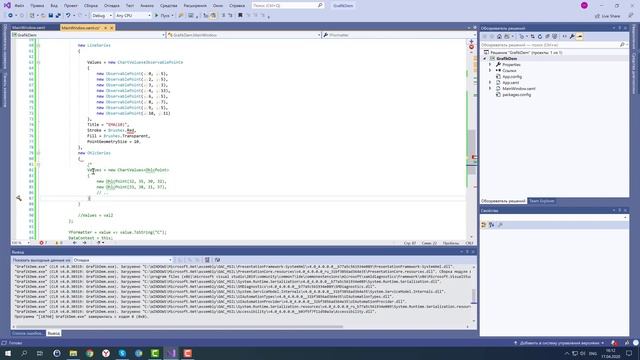The height and width of the screenshot is (360, 640).
Task: Click the screwdriver quick actions icon in editor margin
Action: tap(19, 198)
